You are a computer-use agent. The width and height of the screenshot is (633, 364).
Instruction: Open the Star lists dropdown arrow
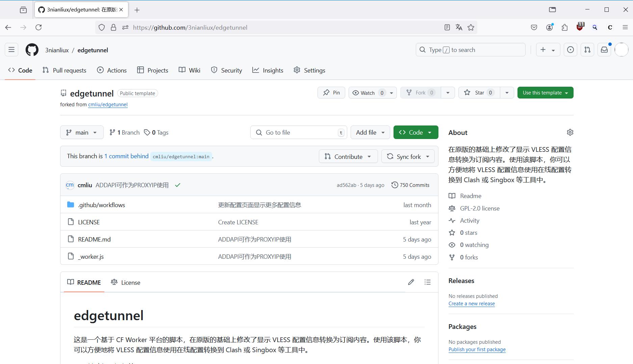click(x=507, y=92)
